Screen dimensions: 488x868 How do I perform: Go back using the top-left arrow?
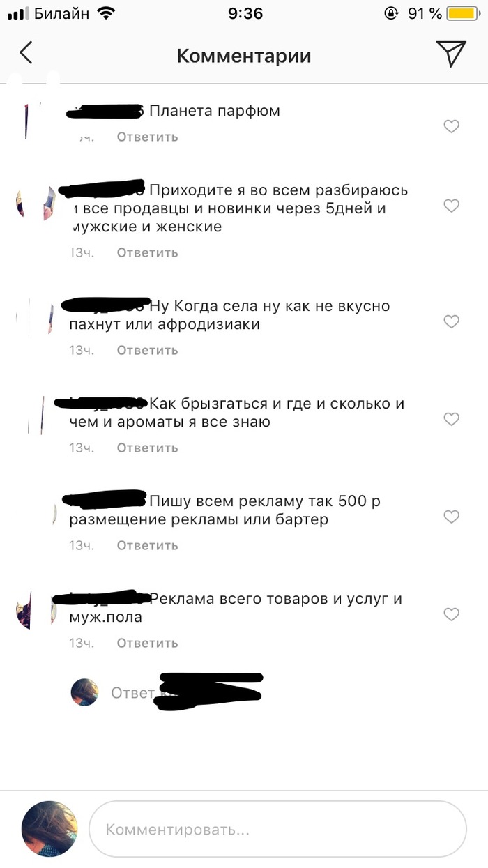(x=26, y=53)
